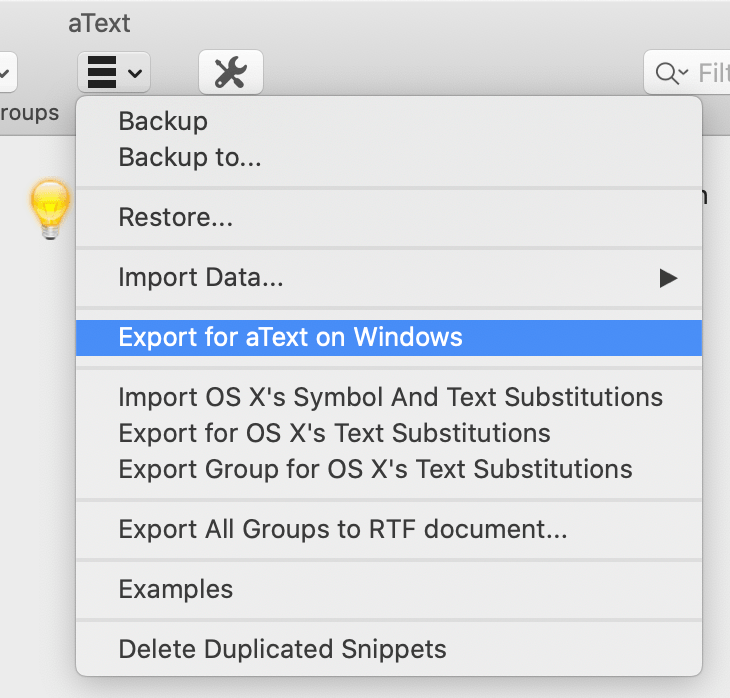Choose 'Export All Groups to RTF document...'

click(x=342, y=529)
